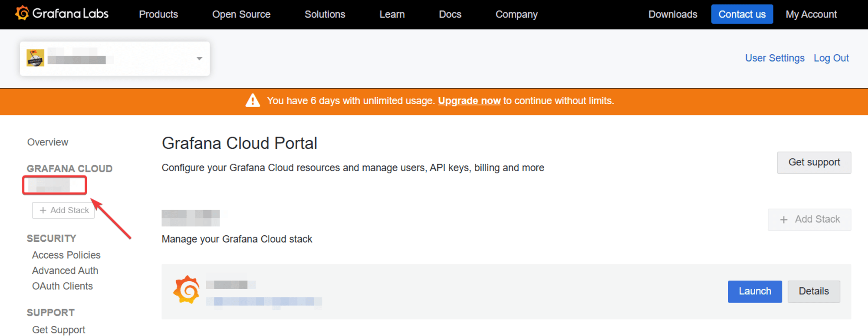Open the Company menu
This screenshot has width=868, height=336.
pyautogui.click(x=516, y=14)
